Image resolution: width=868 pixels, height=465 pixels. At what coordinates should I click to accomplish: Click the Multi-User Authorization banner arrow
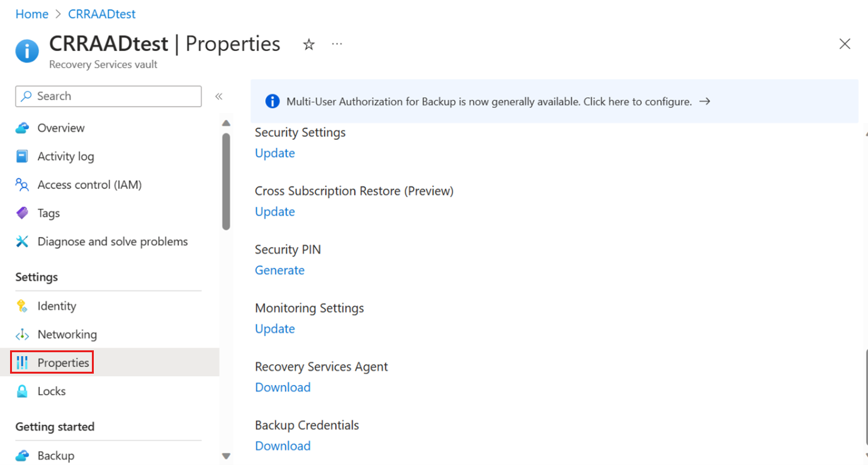(705, 101)
